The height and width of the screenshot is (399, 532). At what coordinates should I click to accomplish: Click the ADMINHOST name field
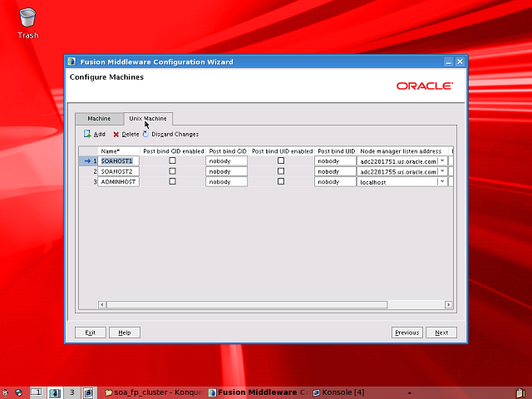click(118, 181)
